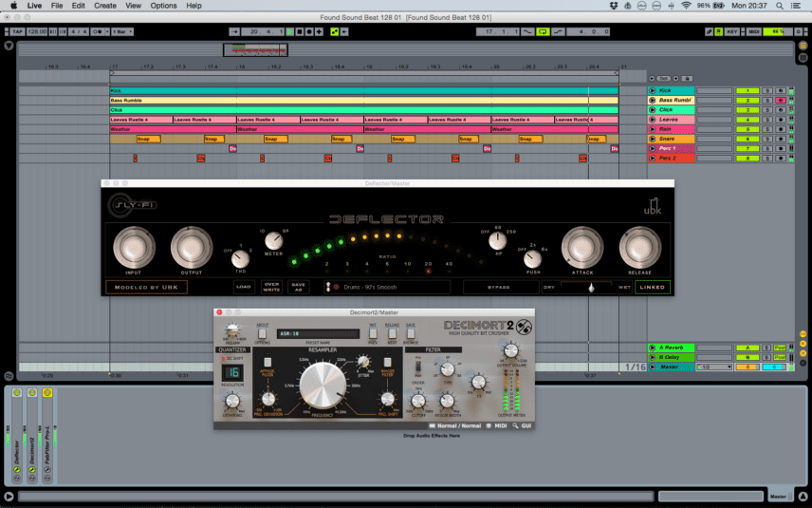812x508 pixels.
Task: Click the Spotlight search icon
Action: point(780,6)
